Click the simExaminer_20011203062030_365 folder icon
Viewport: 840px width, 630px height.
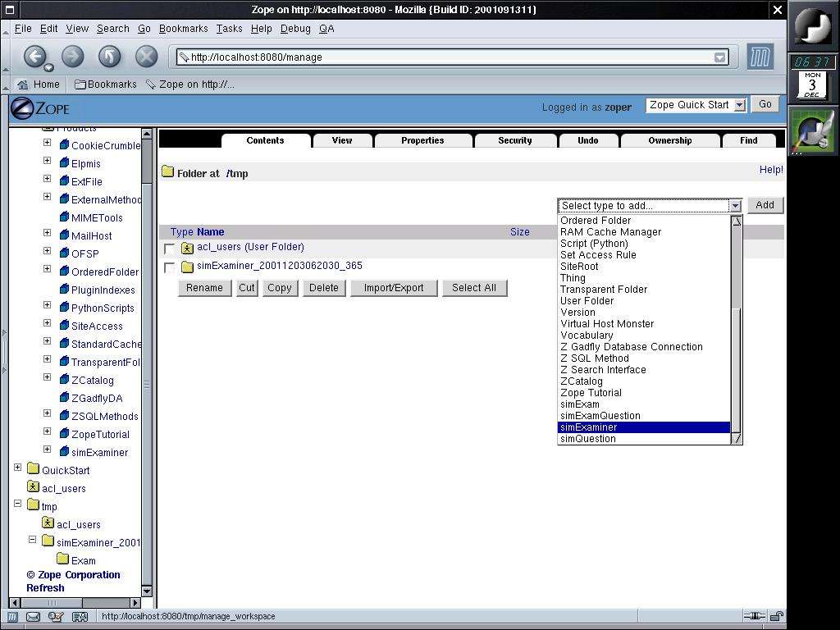(x=187, y=267)
